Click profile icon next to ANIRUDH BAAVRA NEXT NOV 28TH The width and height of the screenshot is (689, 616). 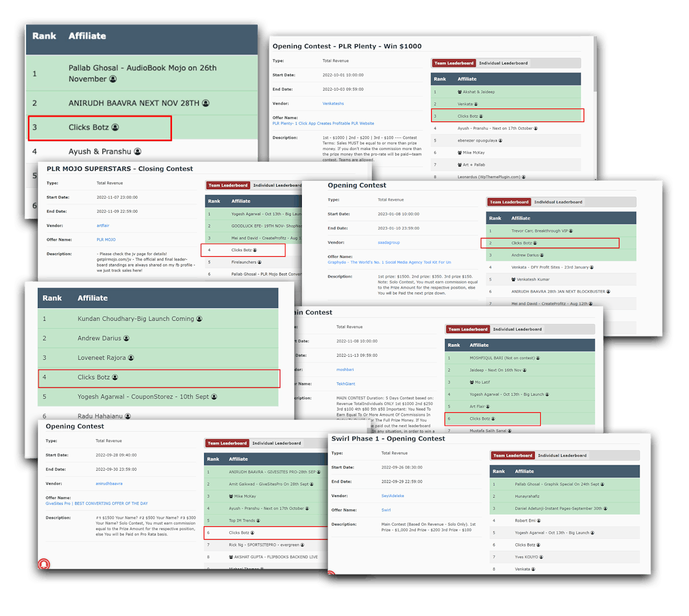(x=205, y=103)
